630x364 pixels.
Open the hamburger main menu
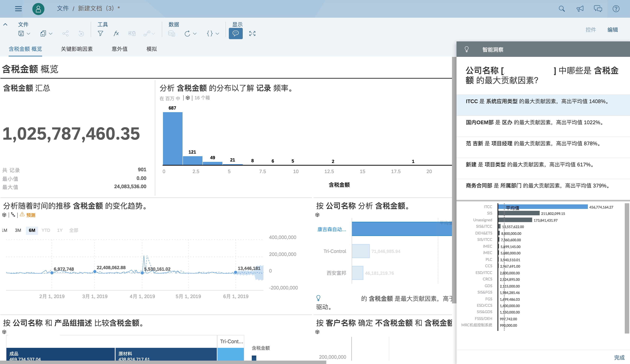point(18,9)
